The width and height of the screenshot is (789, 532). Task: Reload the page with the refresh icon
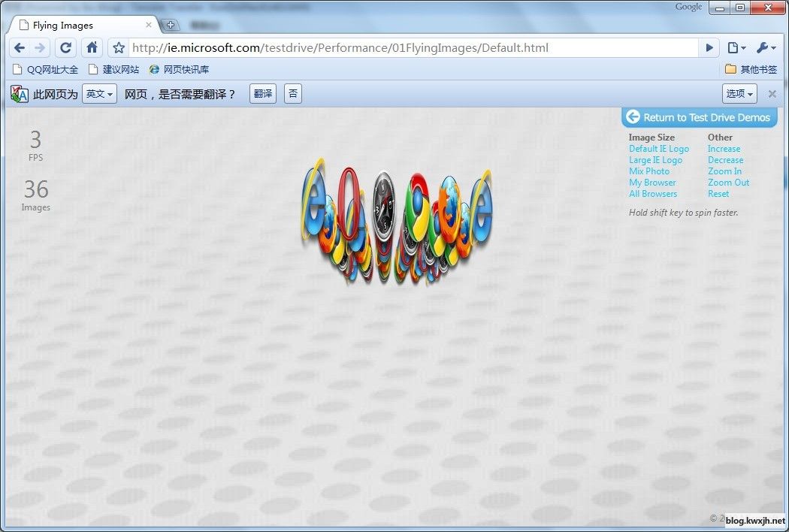point(65,48)
